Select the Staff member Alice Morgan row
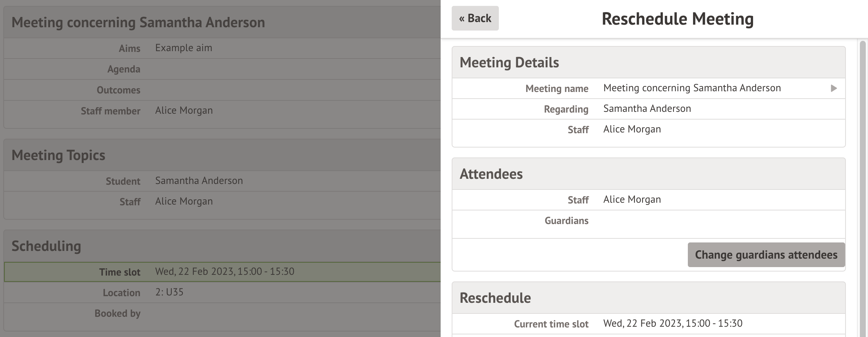This screenshot has height=337, width=868. 223,111
